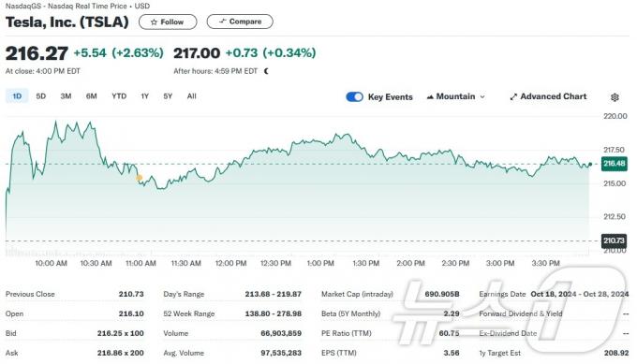Click the end-of-line dot on price chart

click(590, 165)
